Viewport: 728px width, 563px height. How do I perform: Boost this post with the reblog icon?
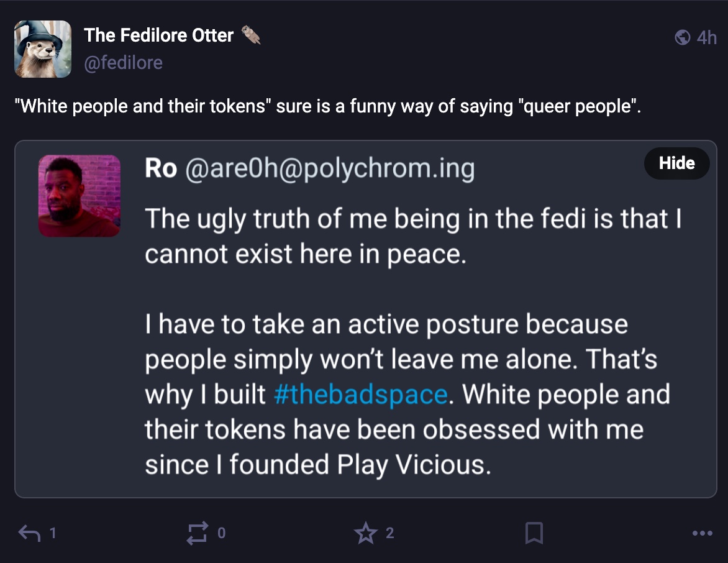coord(198,533)
